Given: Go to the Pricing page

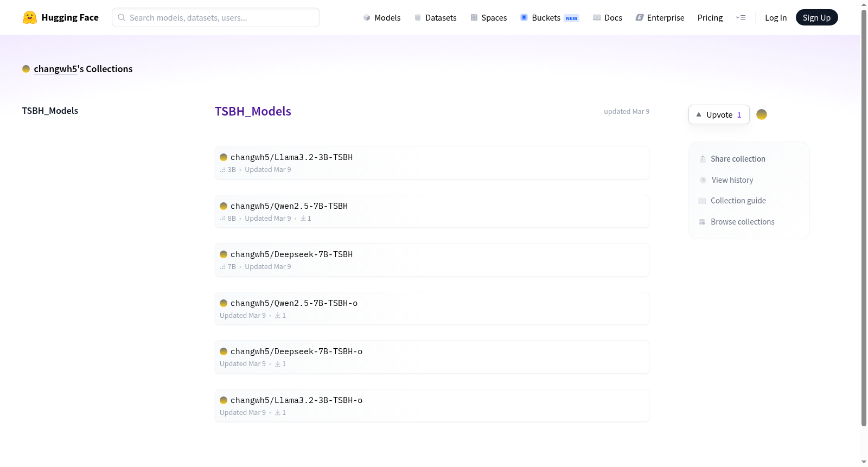Looking at the screenshot, I should point(710,17).
